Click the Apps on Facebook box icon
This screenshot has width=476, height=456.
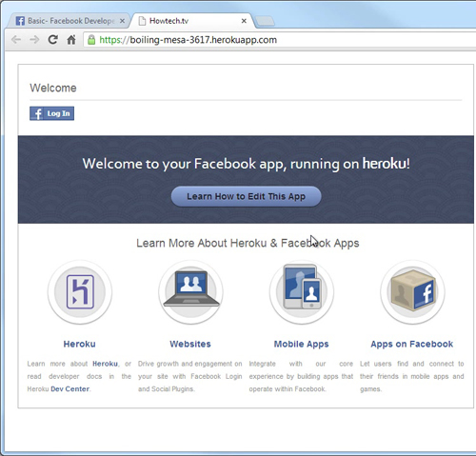click(412, 292)
